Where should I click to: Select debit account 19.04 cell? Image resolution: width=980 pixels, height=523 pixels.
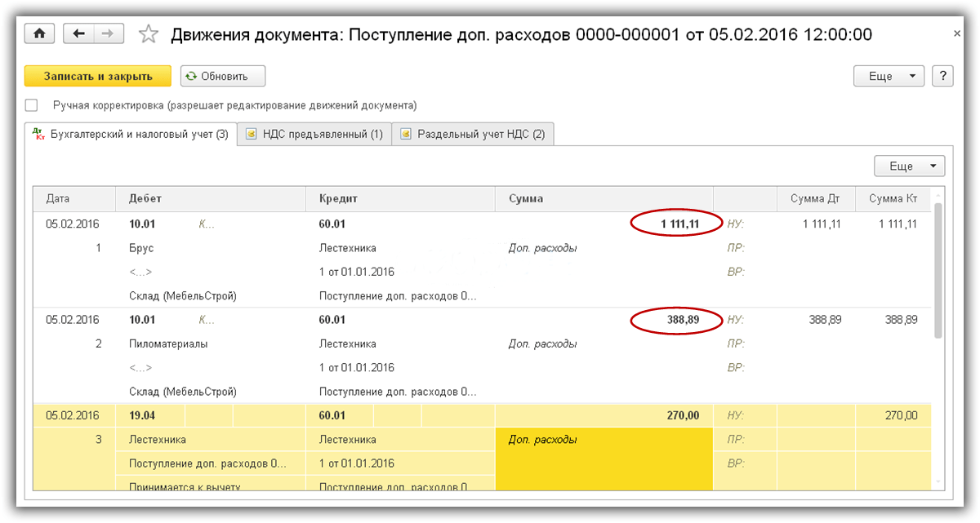pyautogui.click(x=143, y=415)
